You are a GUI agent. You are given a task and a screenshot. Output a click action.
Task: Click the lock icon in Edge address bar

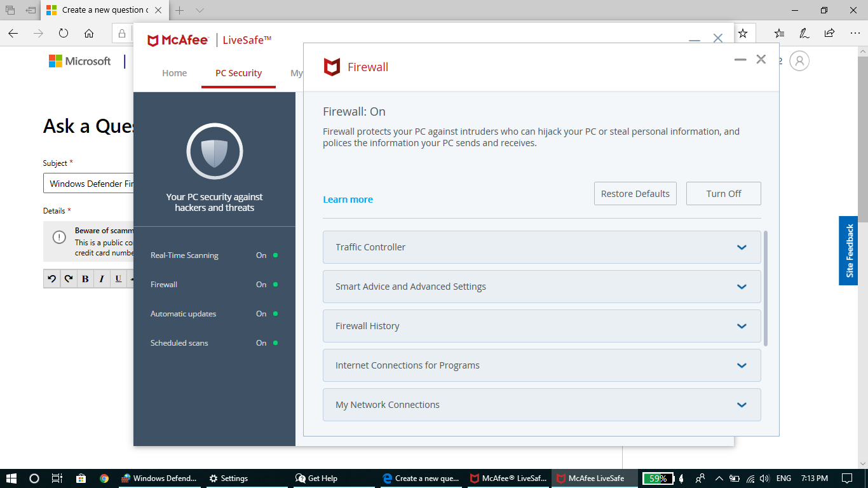122,33
